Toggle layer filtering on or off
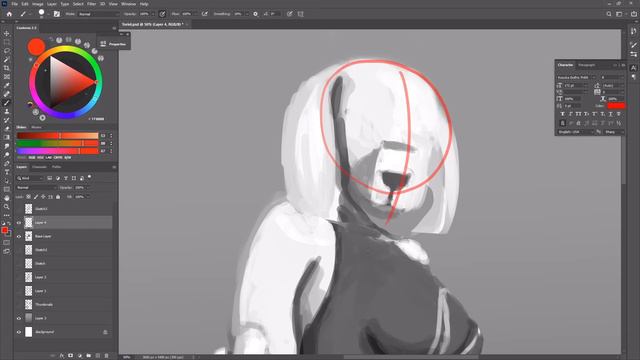 click(89, 177)
